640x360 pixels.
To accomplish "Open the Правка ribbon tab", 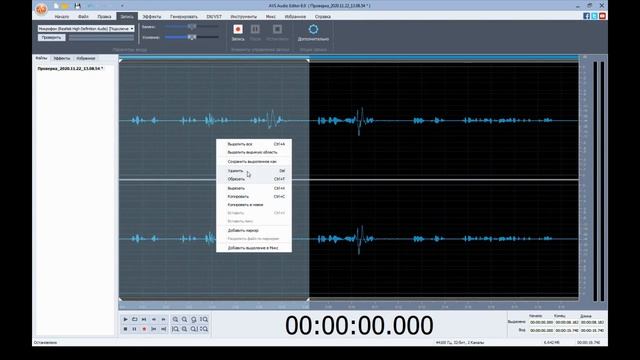I will pos(104,17).
